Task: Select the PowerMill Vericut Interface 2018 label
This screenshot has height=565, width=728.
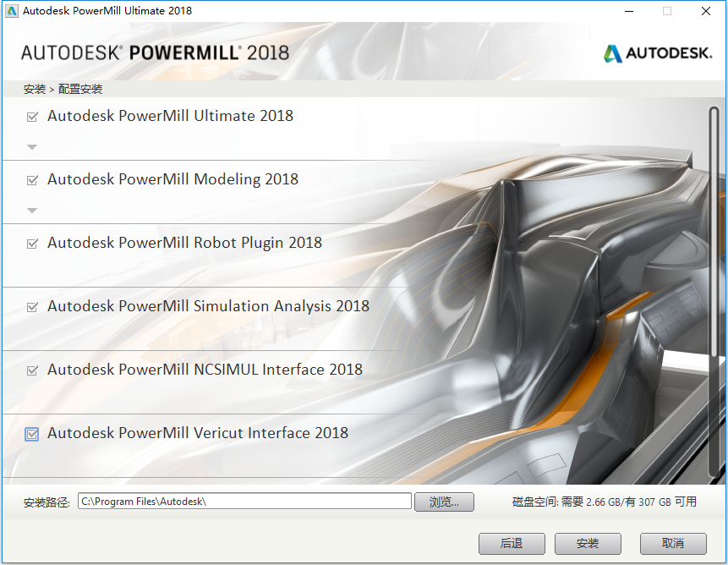Action: 198,433
